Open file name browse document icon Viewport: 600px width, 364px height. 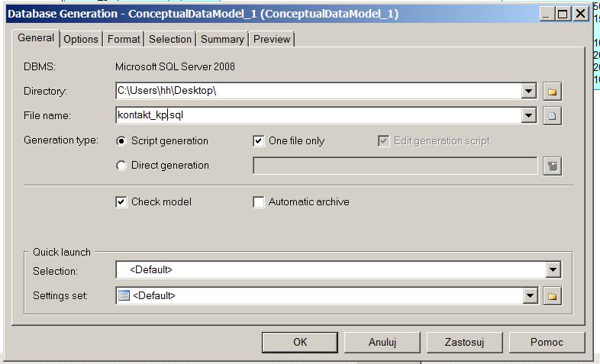tap(552, 115)
